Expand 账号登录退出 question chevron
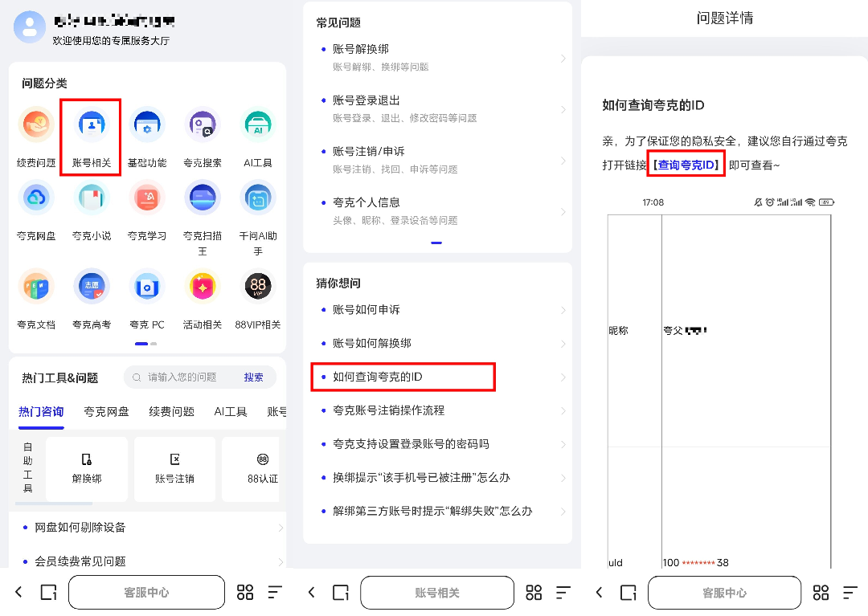The width and height of the screenshot is (868, 616). point(563,109)
